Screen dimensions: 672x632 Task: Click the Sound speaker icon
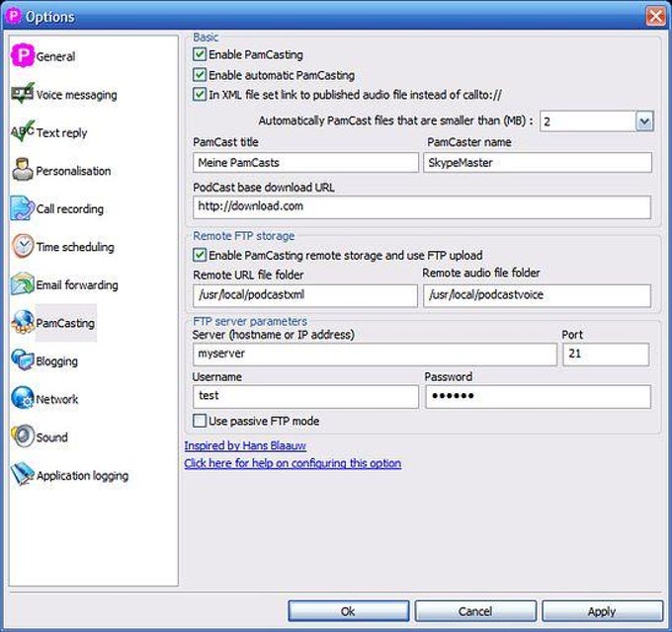pos(23,435)
